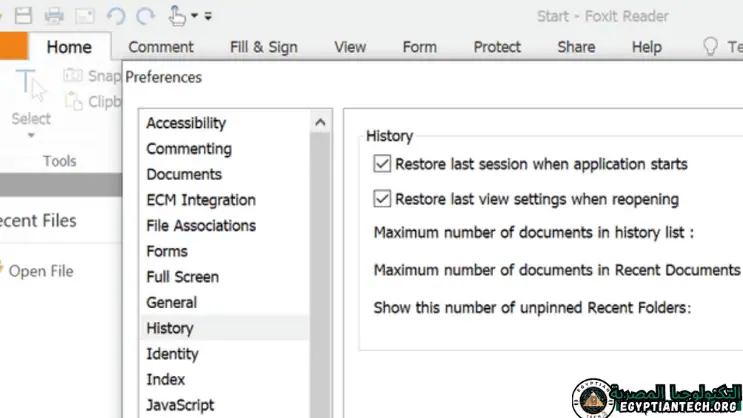Select the touch mode hand icon
Image resolution: width=743 pixels, height=418 pixels.
(x=176, y=15)
